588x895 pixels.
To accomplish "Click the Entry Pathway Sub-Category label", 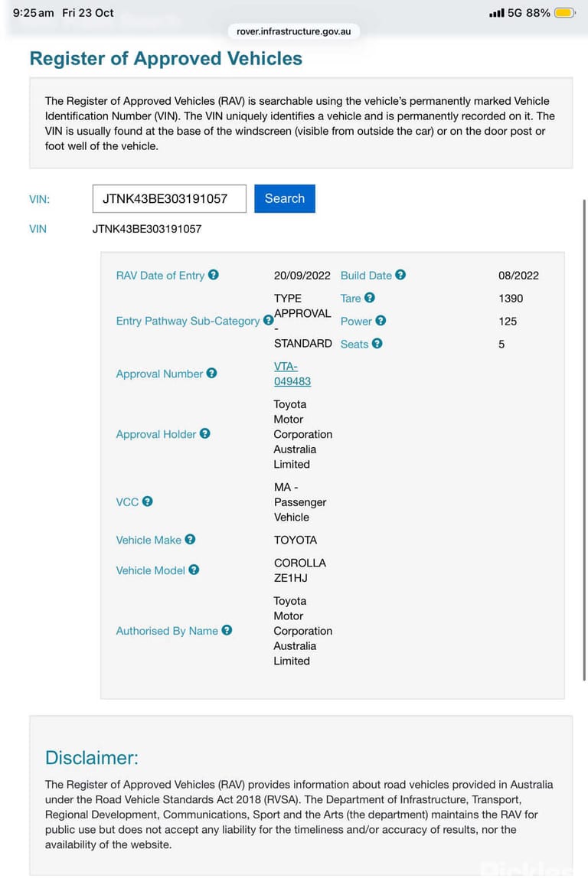I will (x=188, y=321).
